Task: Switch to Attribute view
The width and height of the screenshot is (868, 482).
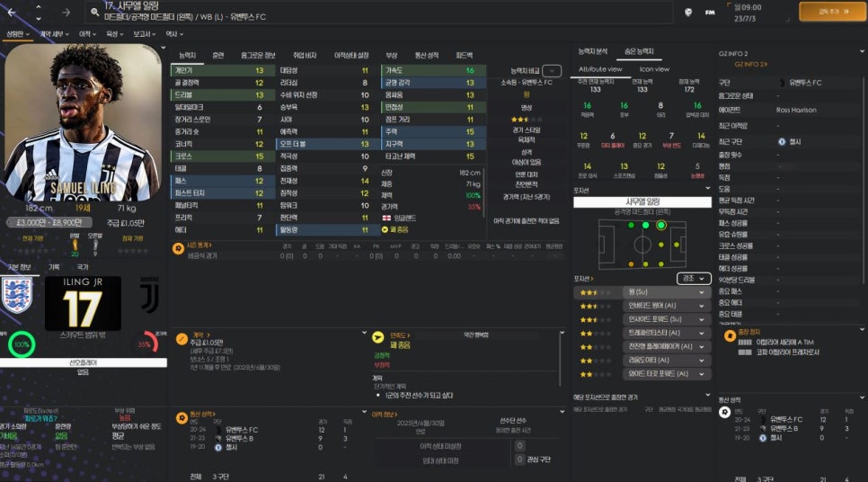Action: (x=600, y=69)
